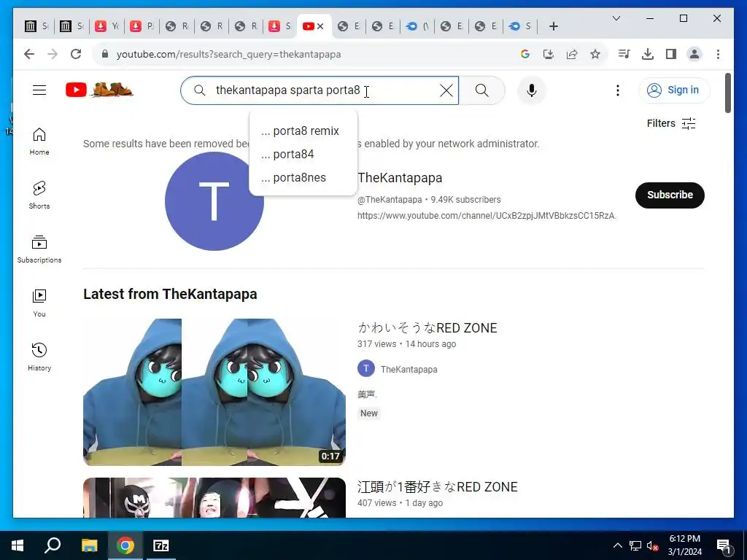Viewport: 747px width, 560px height.
Task: Switch to the last tab with blue icon
Action: point(519,26)
